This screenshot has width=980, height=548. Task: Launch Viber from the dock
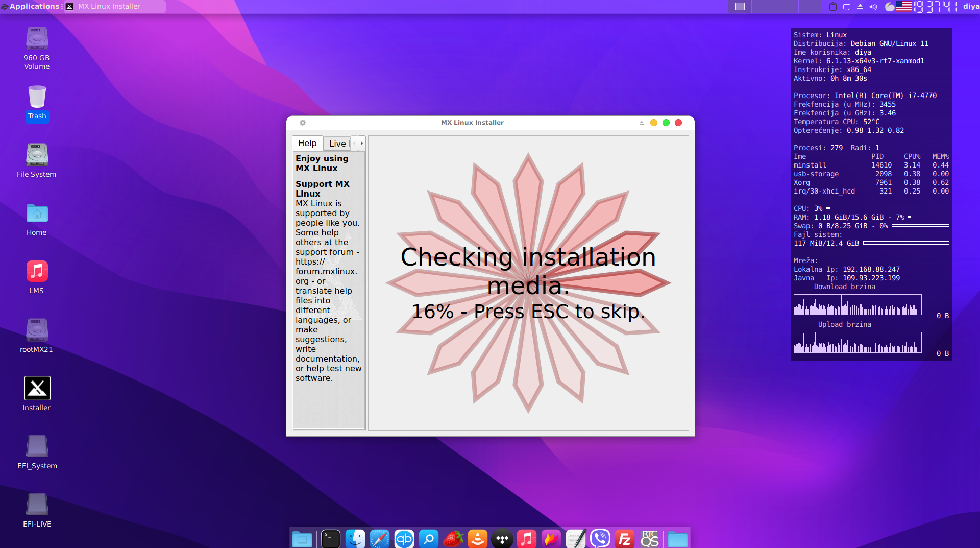(x=600, y=539)
